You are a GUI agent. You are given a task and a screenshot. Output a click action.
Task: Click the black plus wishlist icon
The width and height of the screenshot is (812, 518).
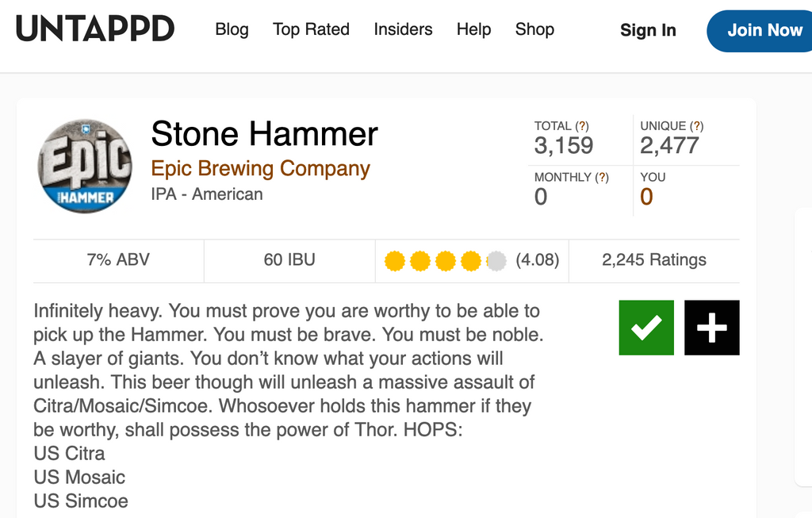point(711,328)
